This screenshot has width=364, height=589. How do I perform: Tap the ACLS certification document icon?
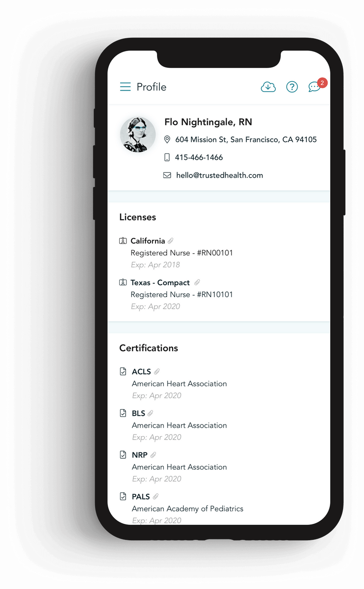(123, 372)
